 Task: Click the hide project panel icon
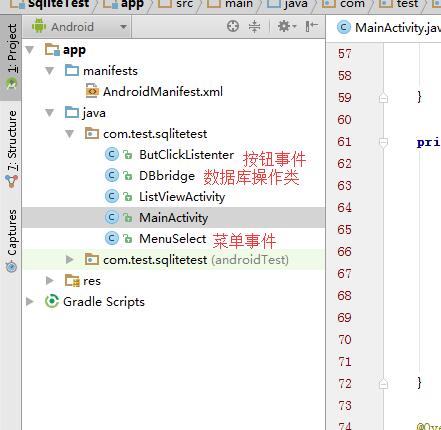[311, 26]
